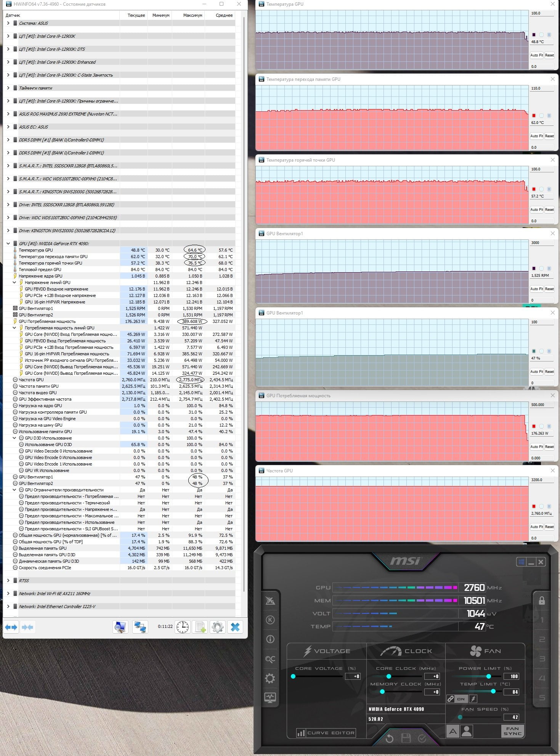Click the Минимум column header

tap(160, 15)
